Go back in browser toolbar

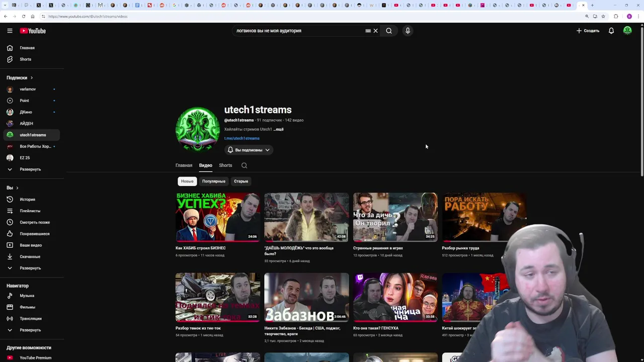tap(5, 16)
